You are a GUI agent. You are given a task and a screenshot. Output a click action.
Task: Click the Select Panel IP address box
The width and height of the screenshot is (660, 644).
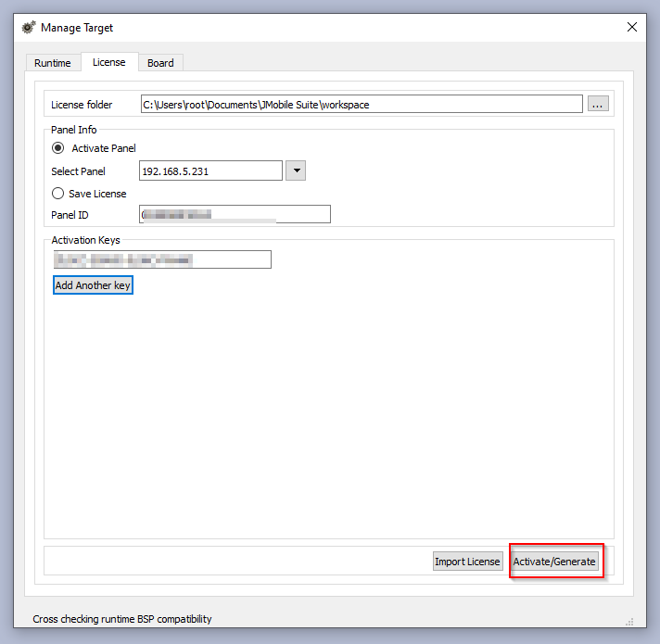tap(210, 170)
